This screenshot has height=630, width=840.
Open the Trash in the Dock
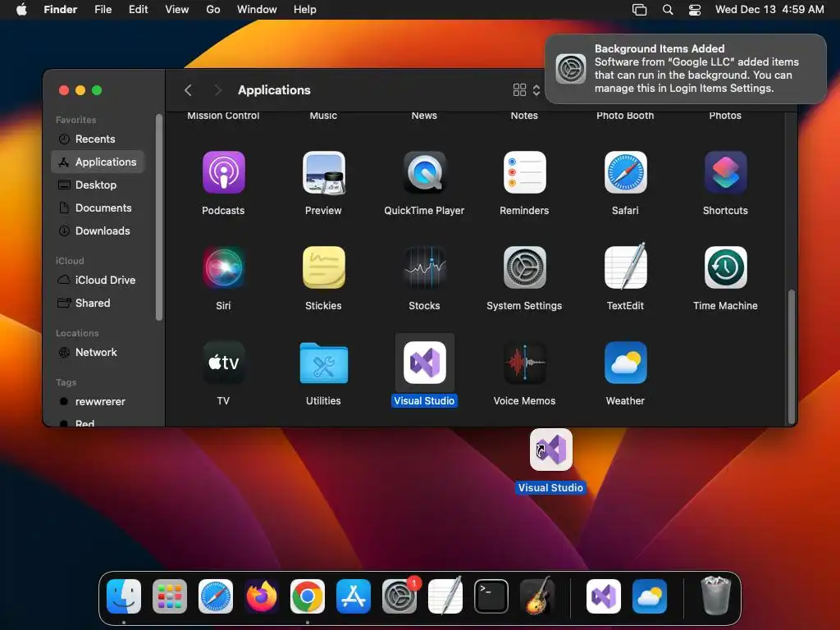click(x=715, y=596)
